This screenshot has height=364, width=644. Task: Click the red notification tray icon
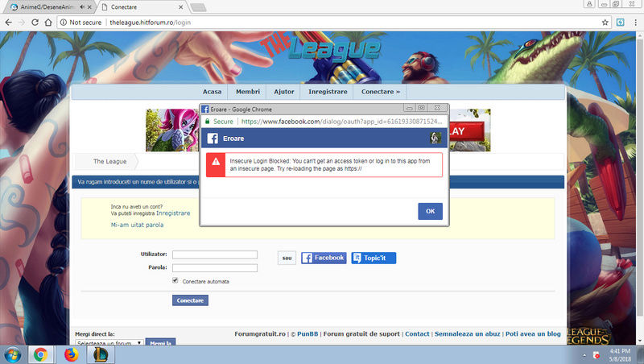(597, 355)
